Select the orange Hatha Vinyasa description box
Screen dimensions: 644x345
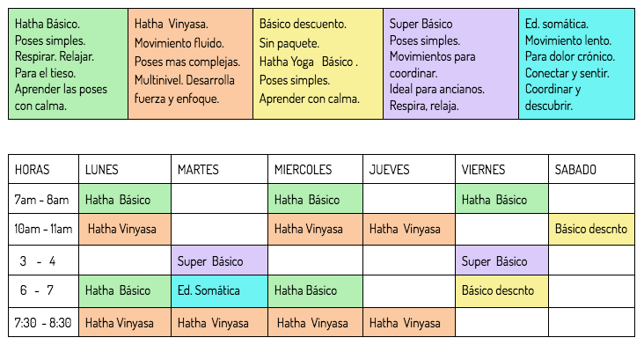coord(191,64)
